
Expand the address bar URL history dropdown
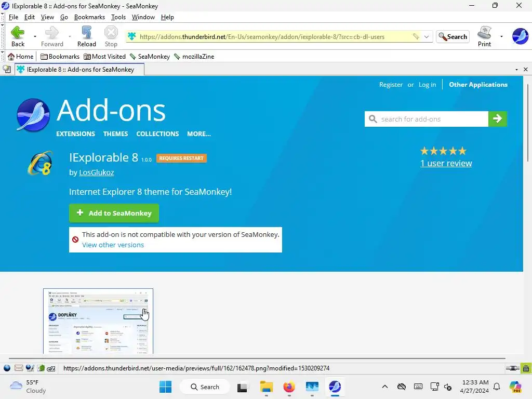(x=427, y=36)
